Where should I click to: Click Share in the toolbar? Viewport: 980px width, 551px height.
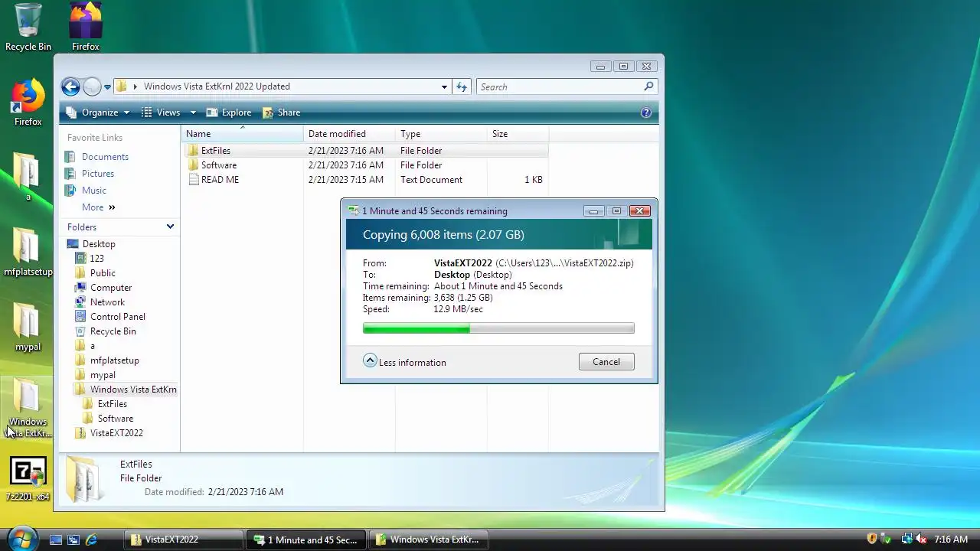point(281,112)
